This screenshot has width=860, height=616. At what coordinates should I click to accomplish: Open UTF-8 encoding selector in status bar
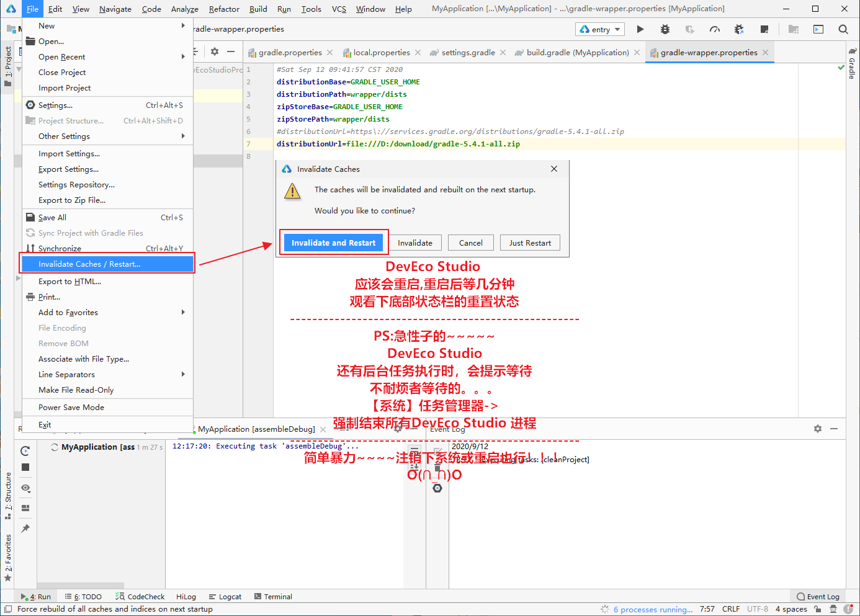pyautogui.click(x=757, y=609)
